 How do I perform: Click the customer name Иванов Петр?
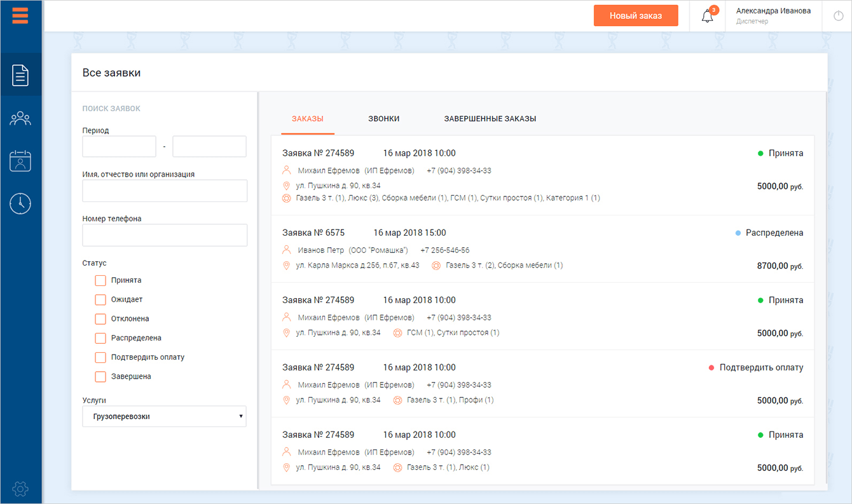[321, 250]
